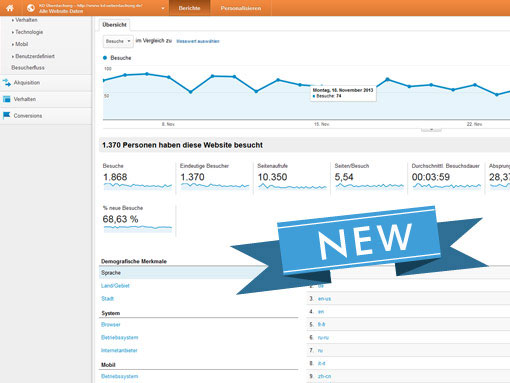Click the chart collapse handle below the graph
Viewport: 510px width, 383px height.
point(431,130)
